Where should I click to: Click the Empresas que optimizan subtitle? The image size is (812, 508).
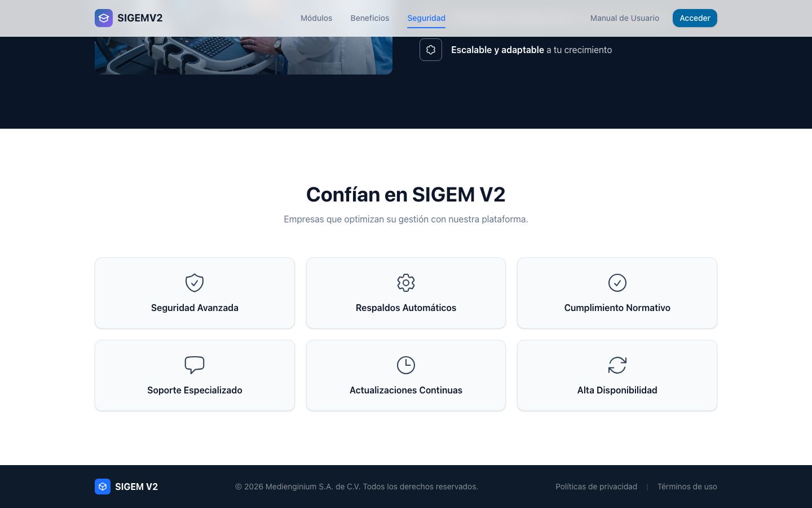coord(406,219)
